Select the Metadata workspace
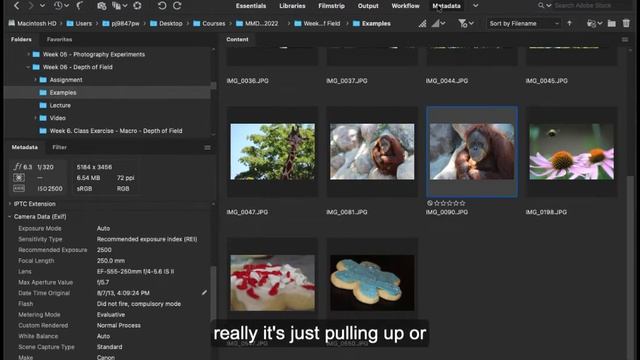640x360 pixels. pos(447,6)
